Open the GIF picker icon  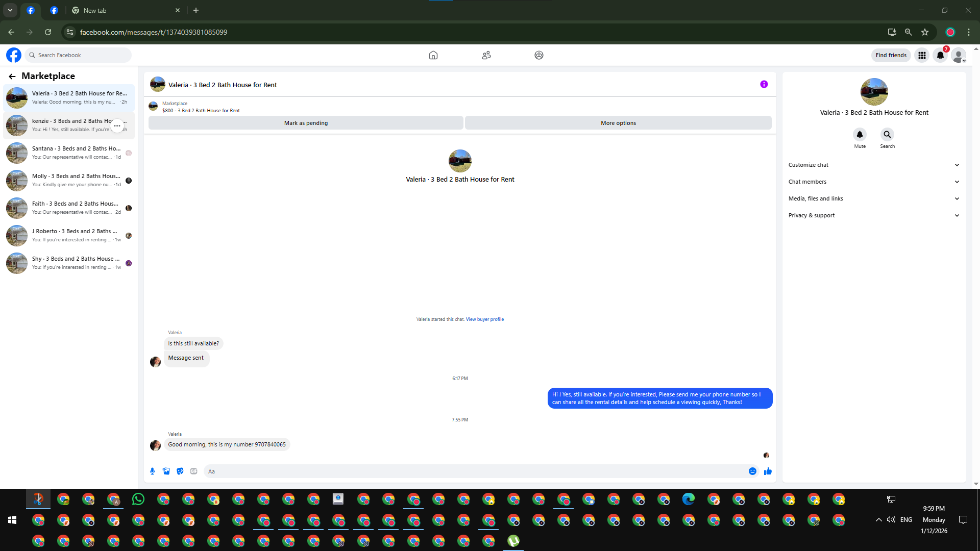tap(193, 471)
